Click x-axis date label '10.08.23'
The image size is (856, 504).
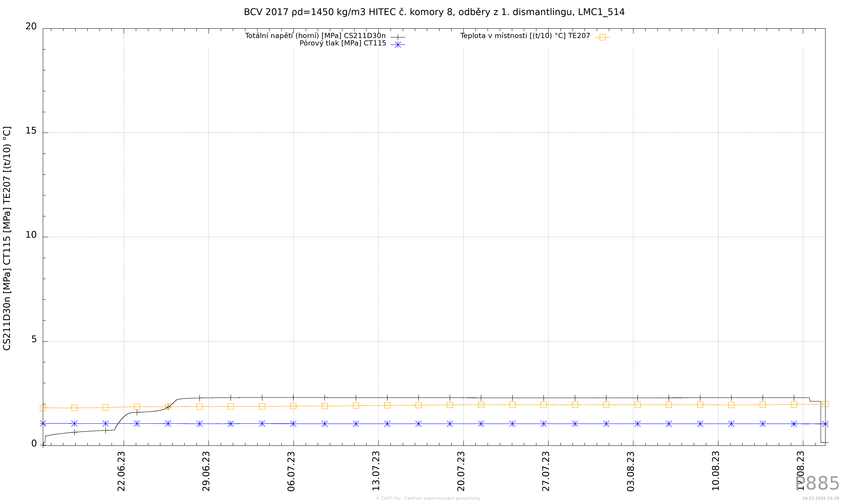(x=715, y=471)
